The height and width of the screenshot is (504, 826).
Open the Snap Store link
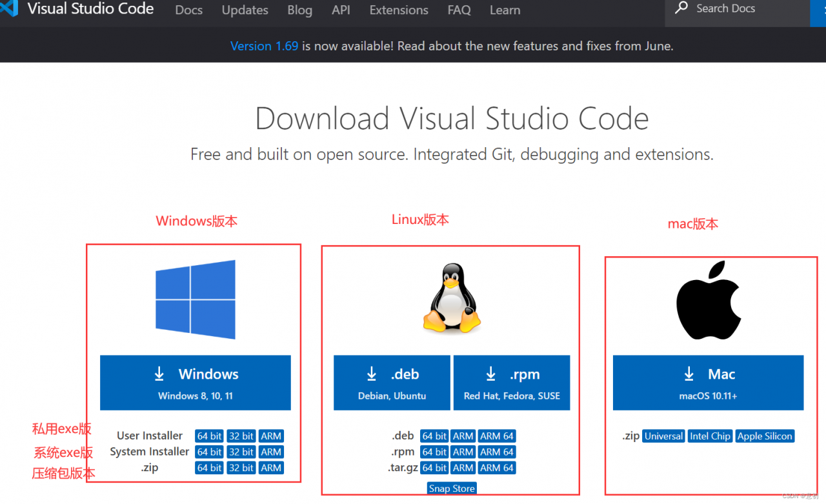(x=452, y=489)
